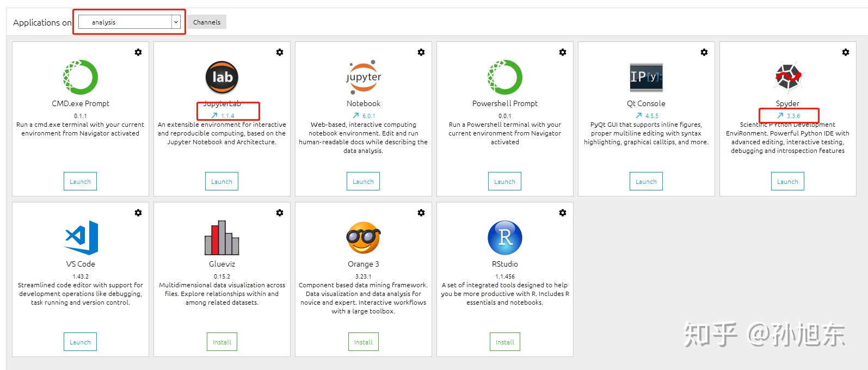Open the gear menu on Qt Console card
Screen dimensions: 868x370
pos(704,52)
